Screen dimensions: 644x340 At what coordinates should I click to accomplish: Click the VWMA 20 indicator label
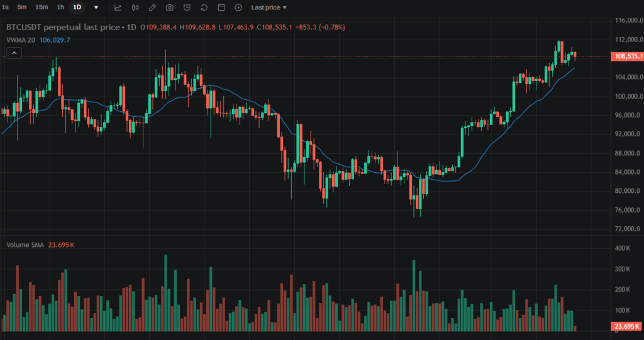[21, 40]
